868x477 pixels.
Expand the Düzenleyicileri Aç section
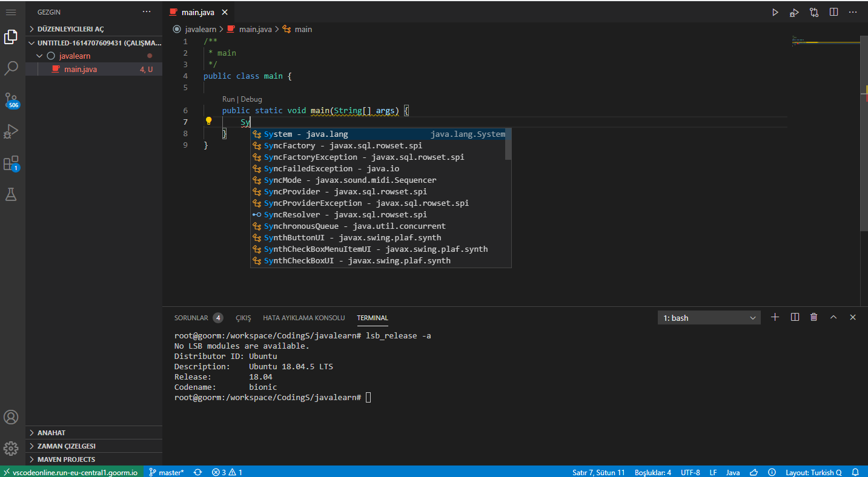pos(94,29)
